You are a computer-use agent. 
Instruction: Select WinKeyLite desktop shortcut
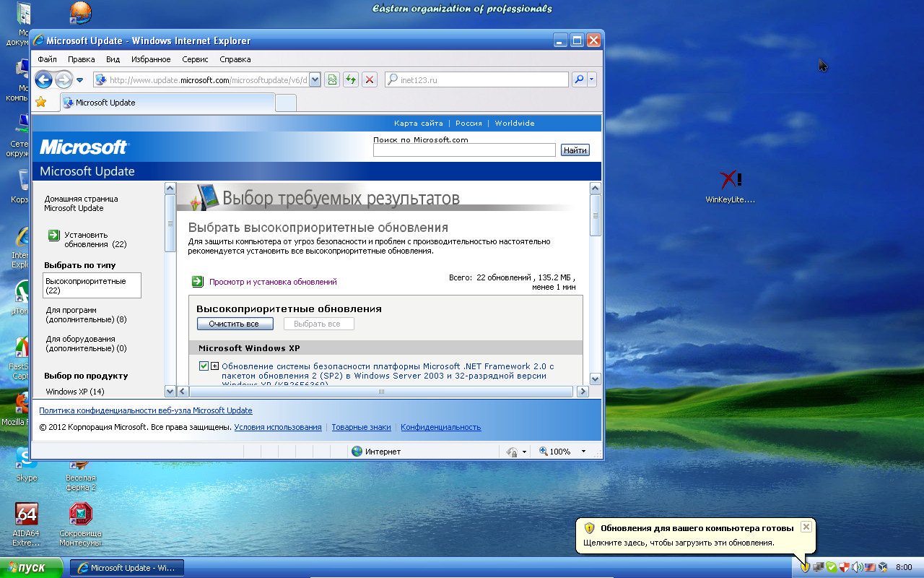pyautogui.click(x=730, y=186)
